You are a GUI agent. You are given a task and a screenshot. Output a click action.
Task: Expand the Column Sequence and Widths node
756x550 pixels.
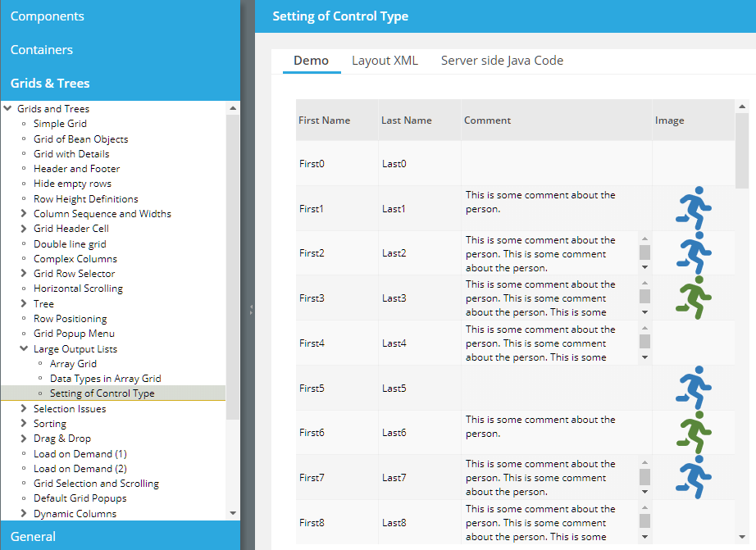24,214
